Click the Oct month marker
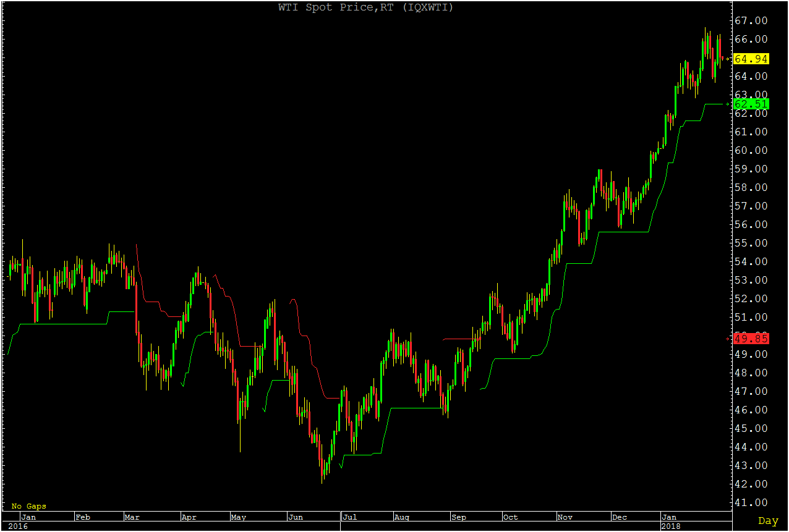This screenshot has width=789, height=532. point(510,517)
